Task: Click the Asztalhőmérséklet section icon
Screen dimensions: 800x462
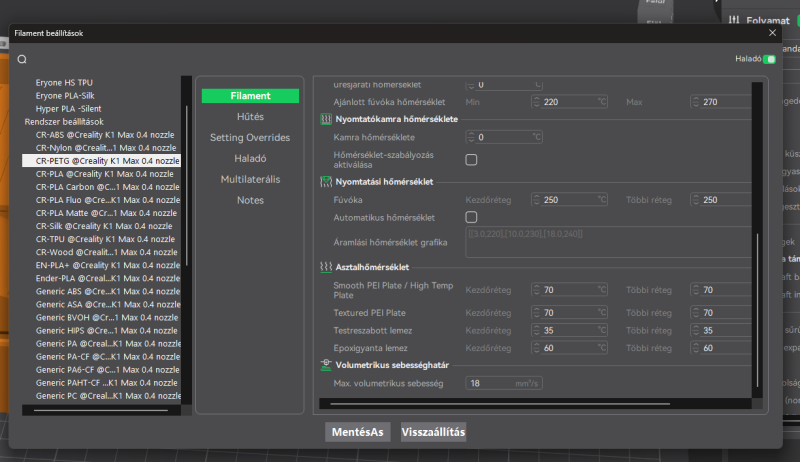Action: click(326, 267)
